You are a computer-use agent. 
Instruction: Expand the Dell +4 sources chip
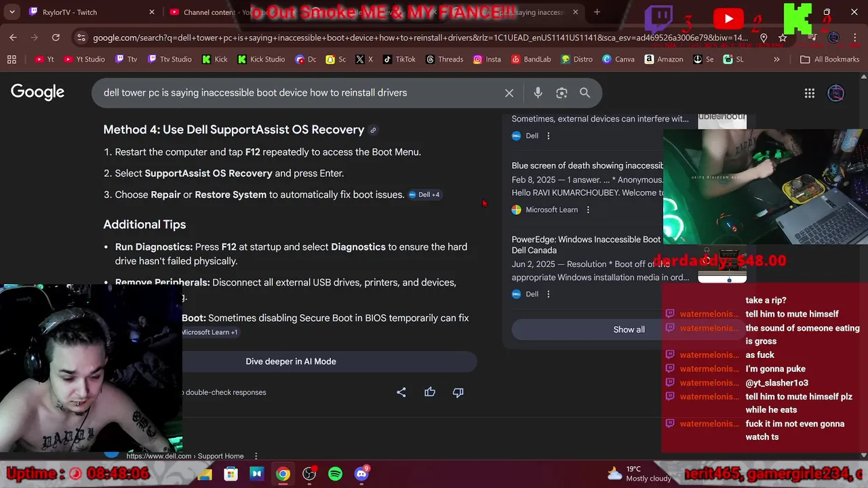tap(425, 195)
